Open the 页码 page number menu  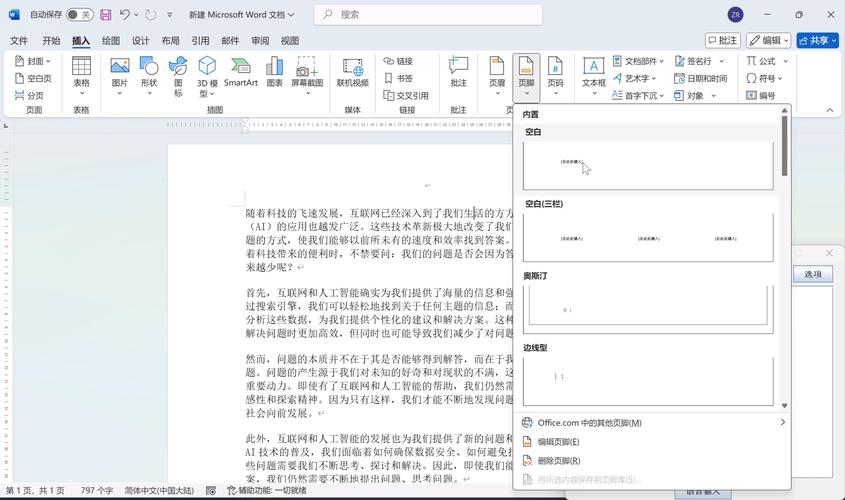(x=556, y=76)
